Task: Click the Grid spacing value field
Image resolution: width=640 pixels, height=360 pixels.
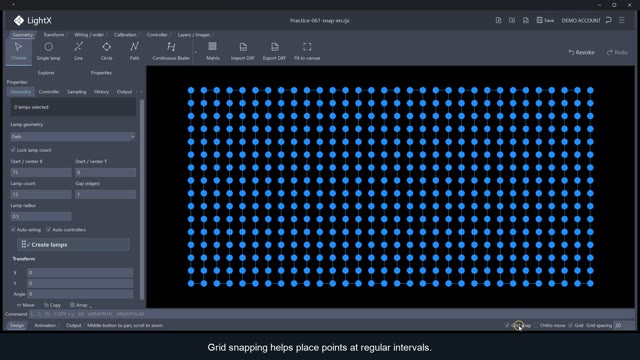Action: click(x=624, y=325)
